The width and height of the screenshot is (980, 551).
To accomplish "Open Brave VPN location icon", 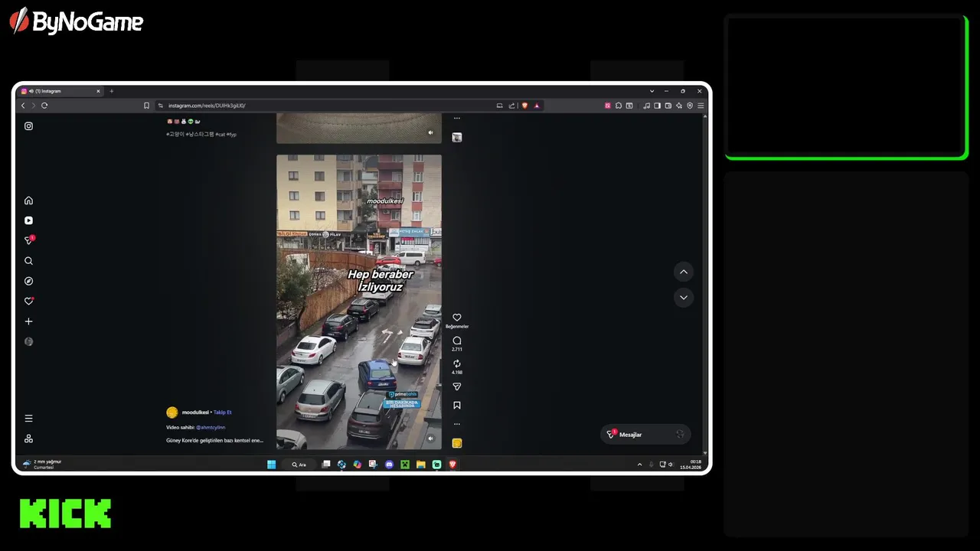I will (689, 106).
